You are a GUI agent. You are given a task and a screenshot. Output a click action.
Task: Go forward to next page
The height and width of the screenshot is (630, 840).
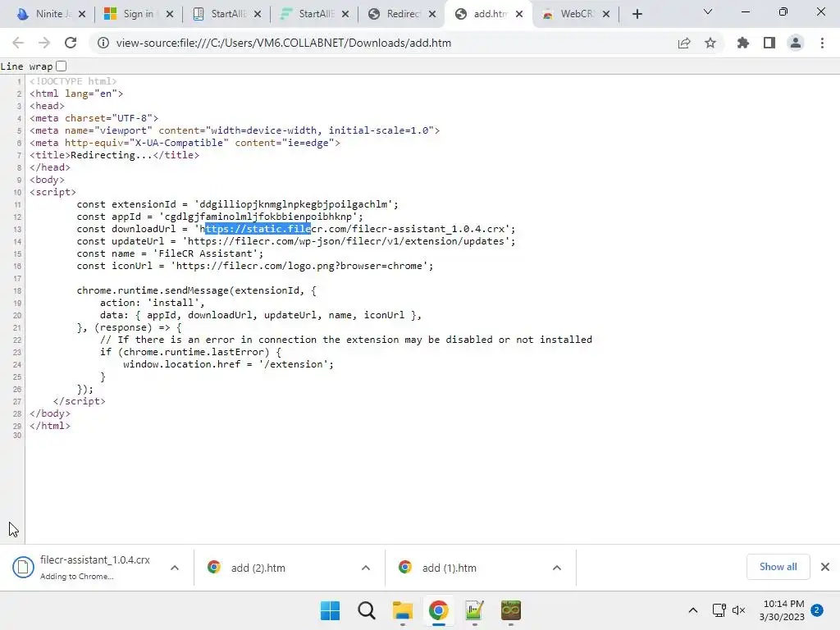pos(44,43)
